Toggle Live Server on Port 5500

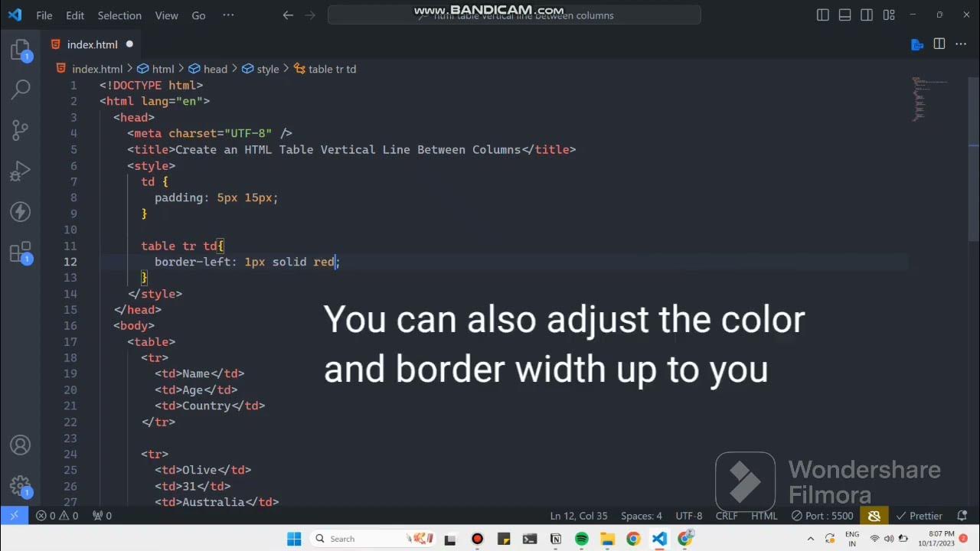coord(822,516)
